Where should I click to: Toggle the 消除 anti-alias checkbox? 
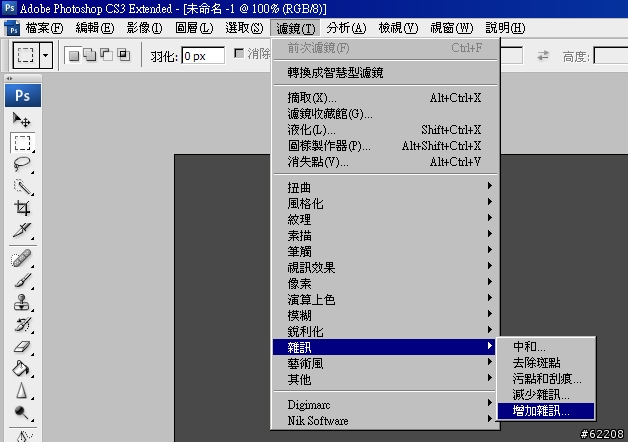coord(239,53)
